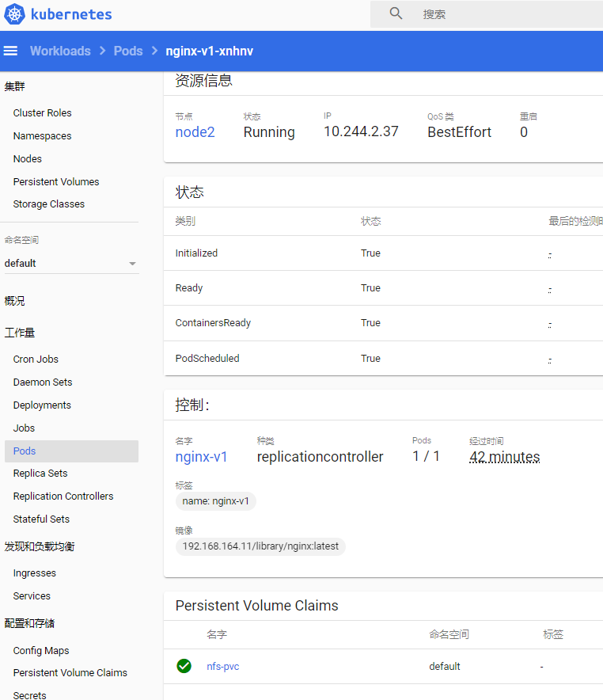
Task: Go to Workloads breadcrumb
Action: [x=60, y=51]
